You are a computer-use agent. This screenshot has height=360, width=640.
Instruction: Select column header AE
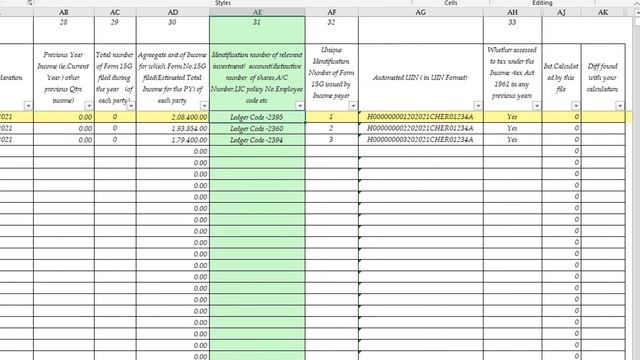[x=257, y=12]
